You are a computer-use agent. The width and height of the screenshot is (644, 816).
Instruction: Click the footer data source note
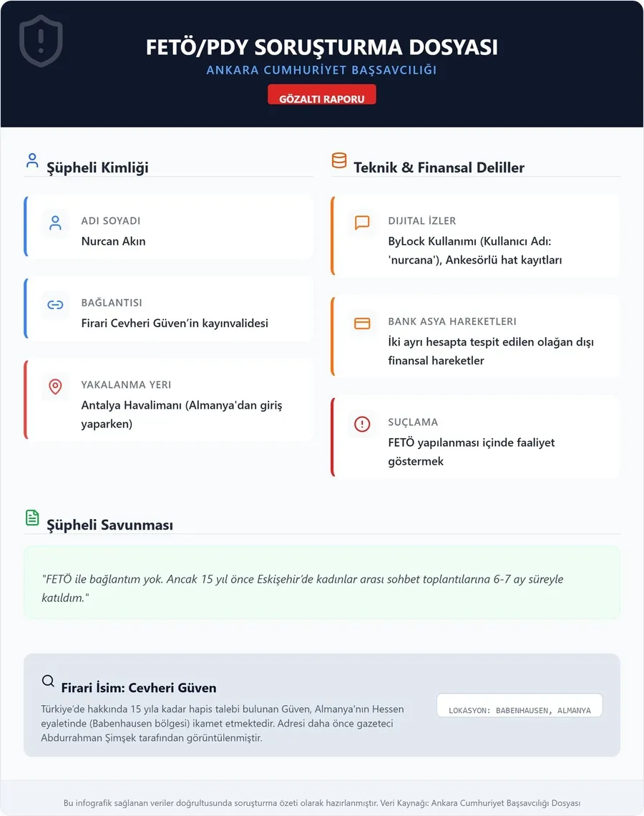(x=322, y=803)
